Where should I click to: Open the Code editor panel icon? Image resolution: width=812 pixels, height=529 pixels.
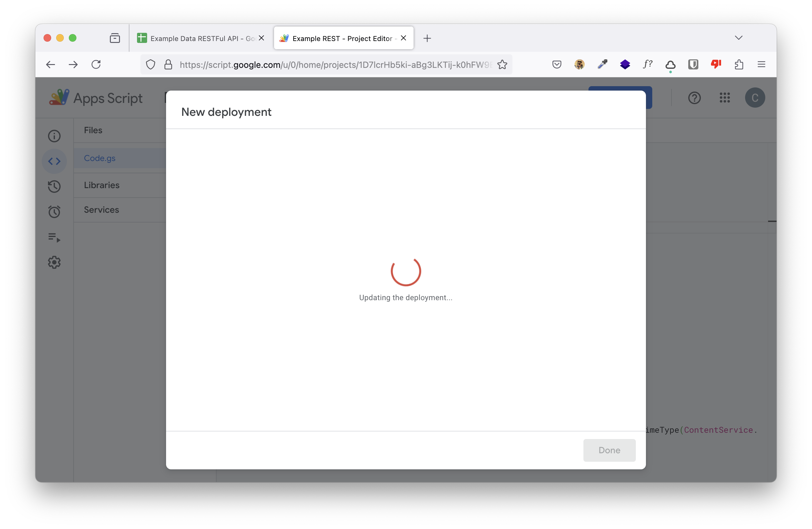pyautogui.click(x=54, y=160)
